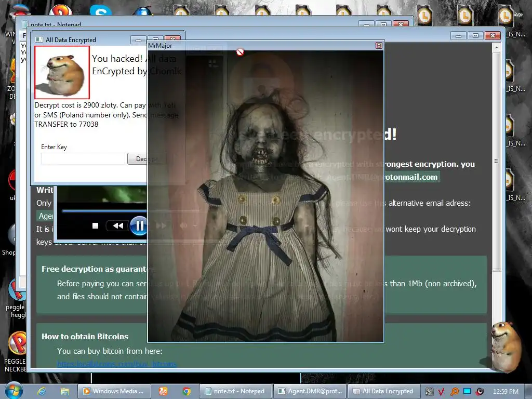Click 'wont keep your decryption' text
The height and width of the screenshot is (399, 532).
[x=431, y=229]
